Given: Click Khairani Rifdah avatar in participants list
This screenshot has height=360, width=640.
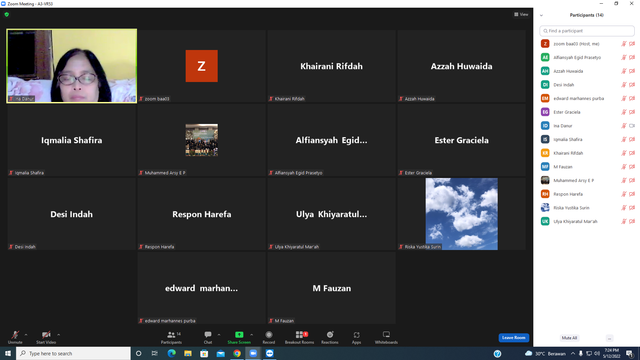Looking at the screenshot, I should click(545, 153).
